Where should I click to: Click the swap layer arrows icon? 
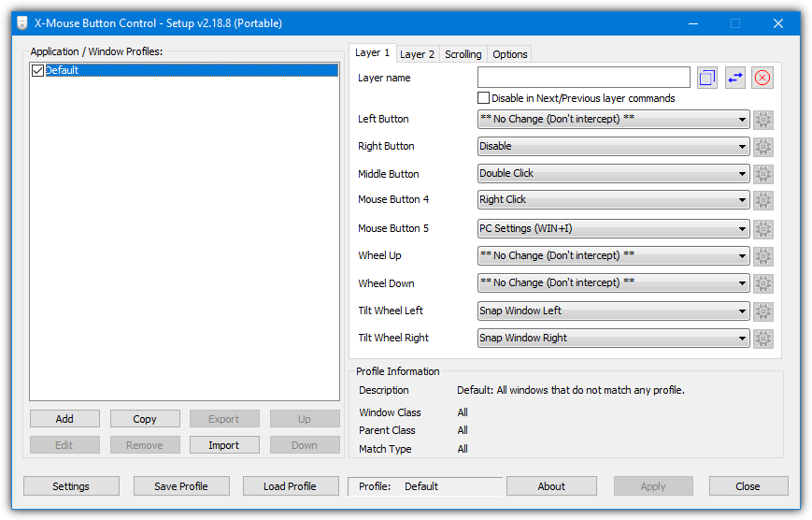click(x=734, y=78)
